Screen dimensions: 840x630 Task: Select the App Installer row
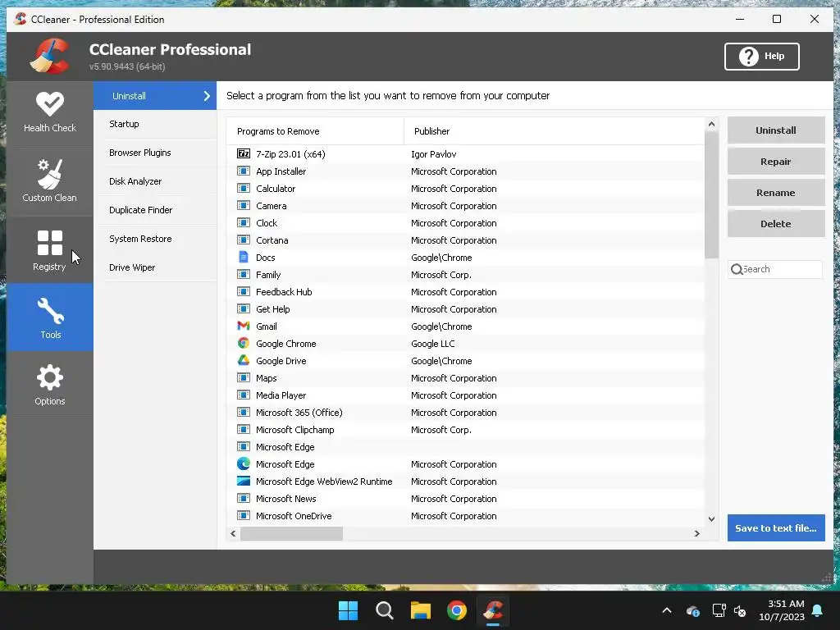point(465,171)
